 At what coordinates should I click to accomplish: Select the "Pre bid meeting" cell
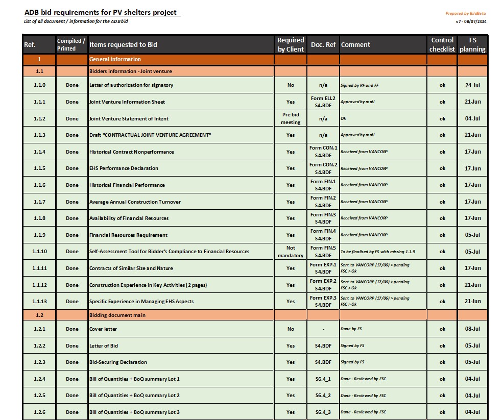pos(291,118)
